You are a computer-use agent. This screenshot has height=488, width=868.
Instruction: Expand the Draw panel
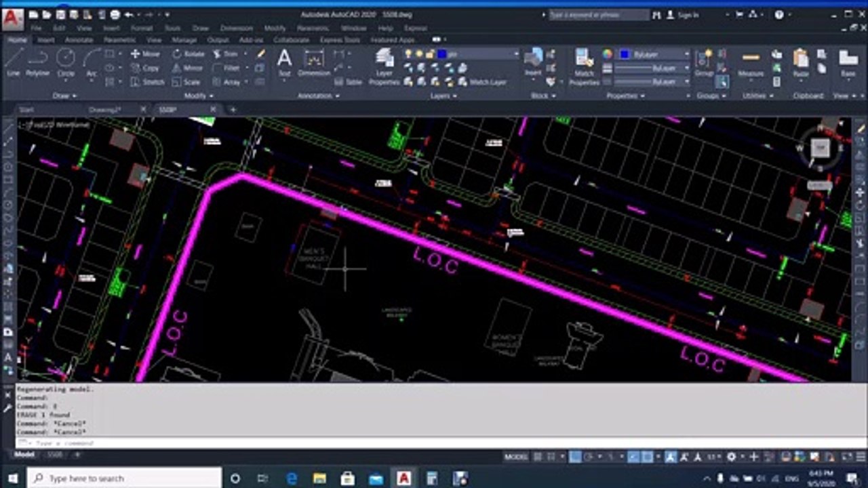[65, 96]
